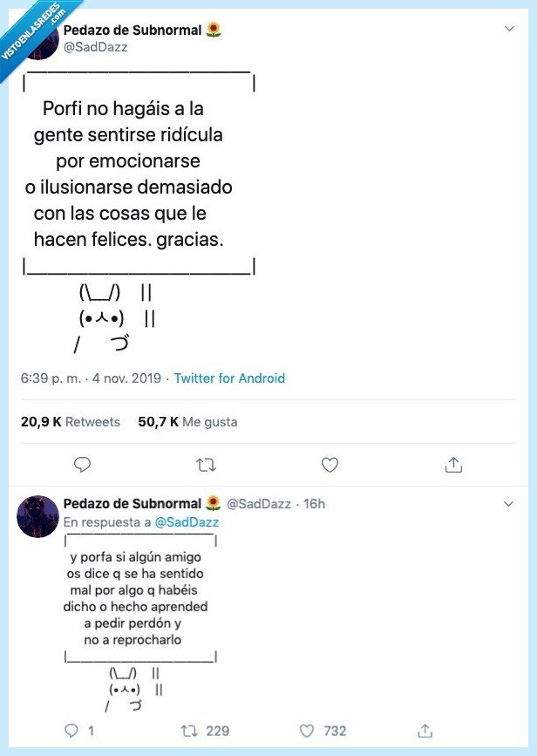Image resolution: width=537 pixels, height=756 pixels.
Task: Expand the chevron menu on the reply tweet
Action: click(509, 503)
